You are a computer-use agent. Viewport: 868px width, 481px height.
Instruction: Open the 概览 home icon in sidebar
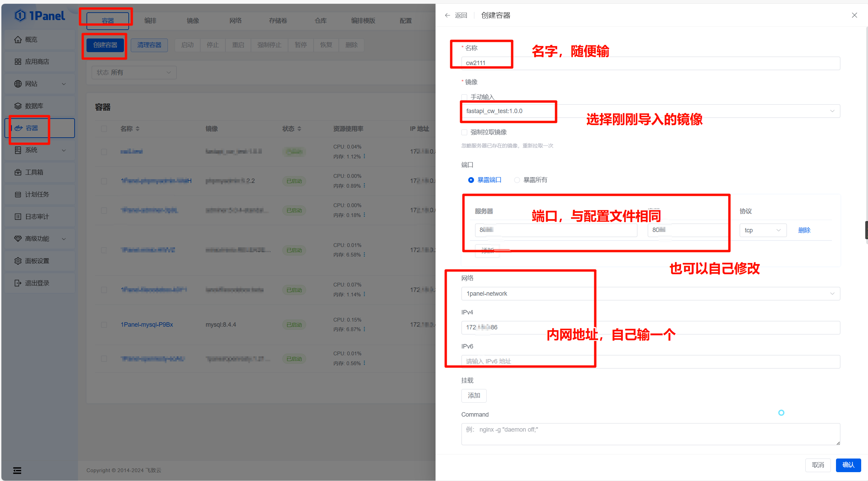18,40
